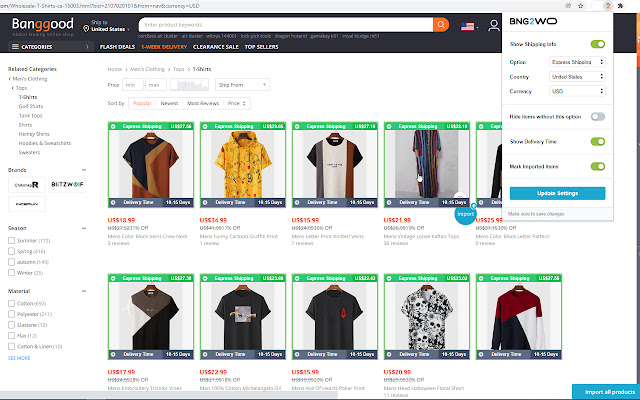Click the BNG2WOO extension icon in browser toolbar
Screen dimensions: 640x400
(x=608, y=6)
